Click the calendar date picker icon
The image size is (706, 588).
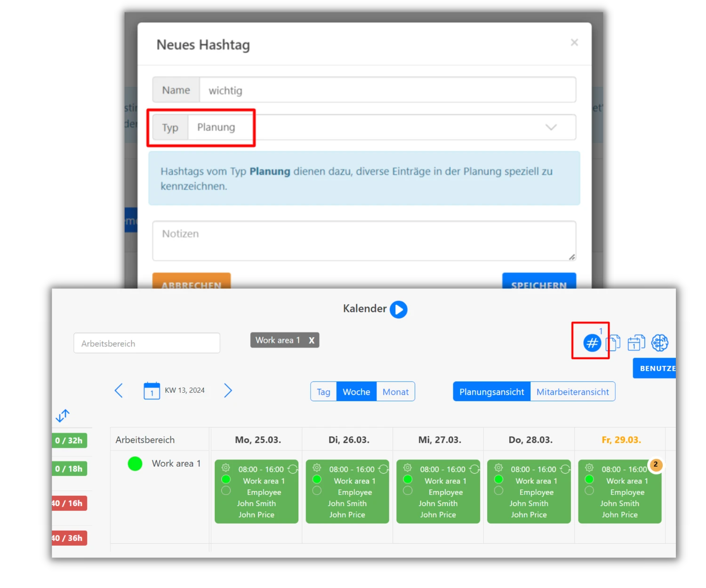coord(152,391)
